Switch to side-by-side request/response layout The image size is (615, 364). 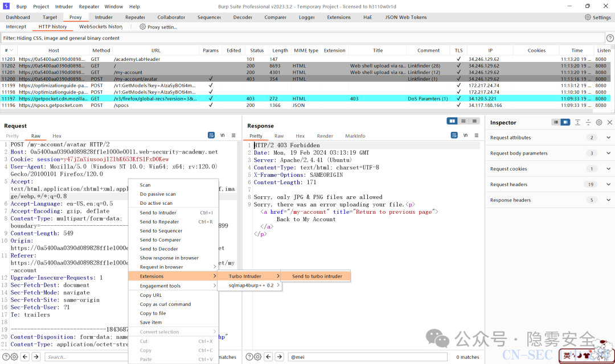point(452,121)
